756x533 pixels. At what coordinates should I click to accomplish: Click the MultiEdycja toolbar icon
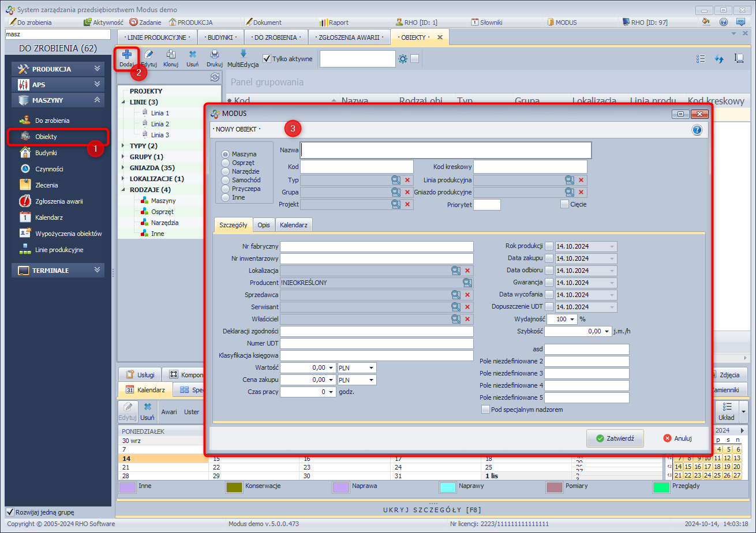[x=243, y=55]
